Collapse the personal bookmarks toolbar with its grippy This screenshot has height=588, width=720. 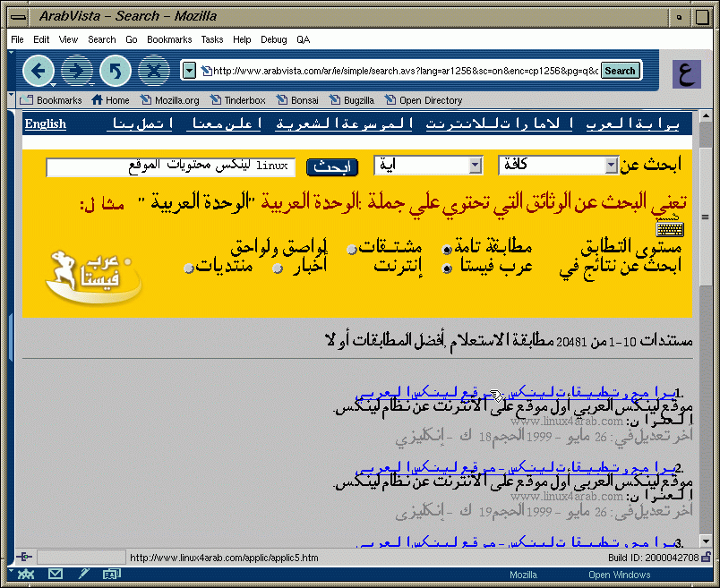click(x=12, y=99)
